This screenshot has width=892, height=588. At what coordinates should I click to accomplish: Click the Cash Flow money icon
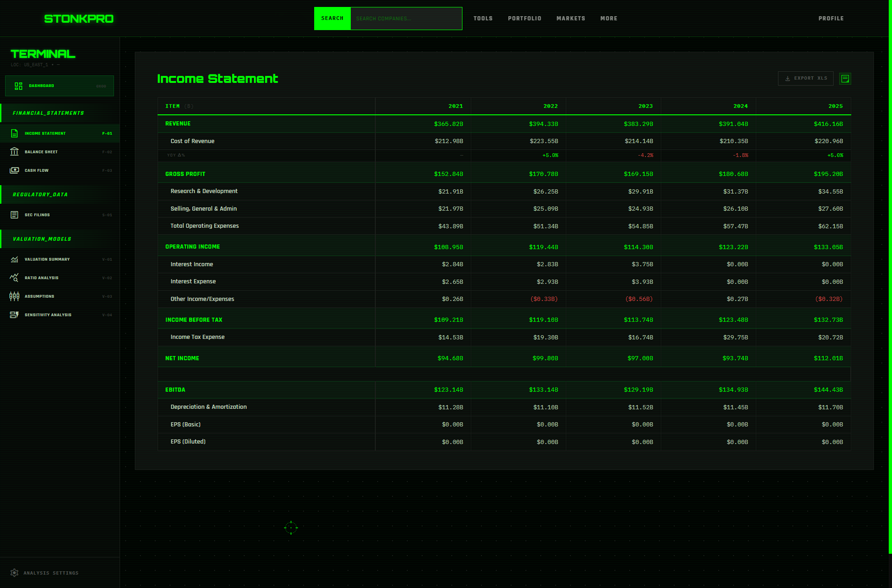click(14, 170)
